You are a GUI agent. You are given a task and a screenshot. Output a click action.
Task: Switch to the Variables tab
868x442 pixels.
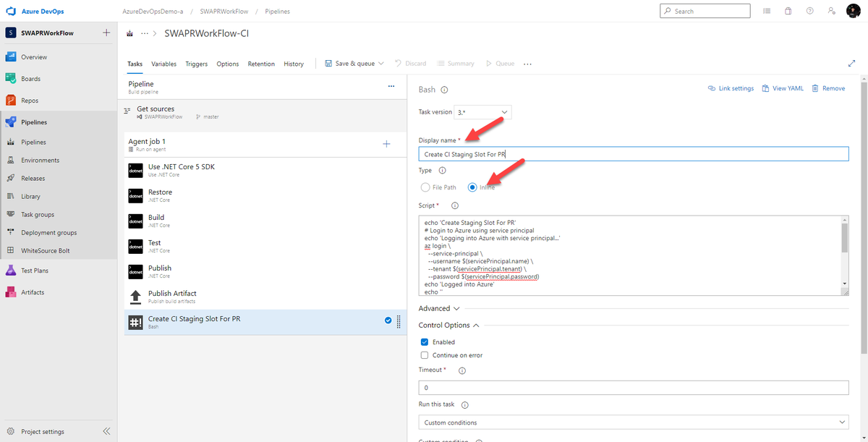point(164,64)
